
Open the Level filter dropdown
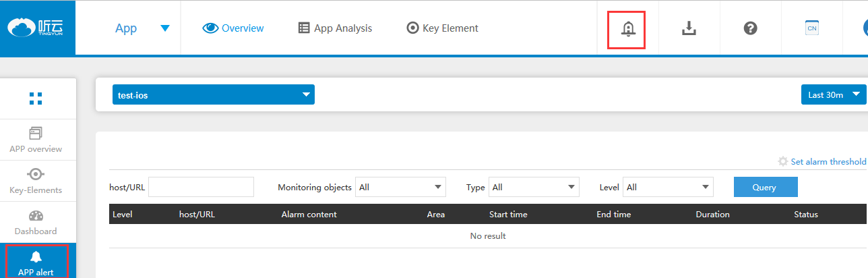coord(668,187)
